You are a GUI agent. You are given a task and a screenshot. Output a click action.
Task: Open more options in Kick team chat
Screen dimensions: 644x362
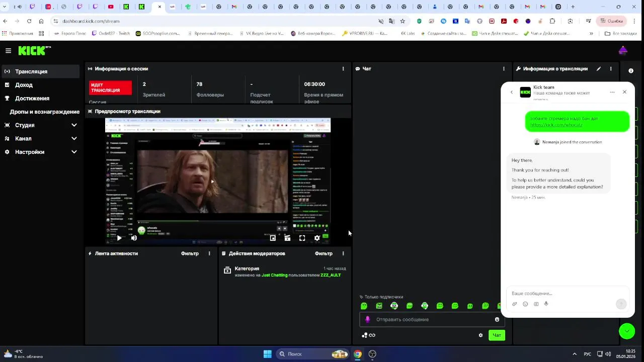[x=612, y=92]
